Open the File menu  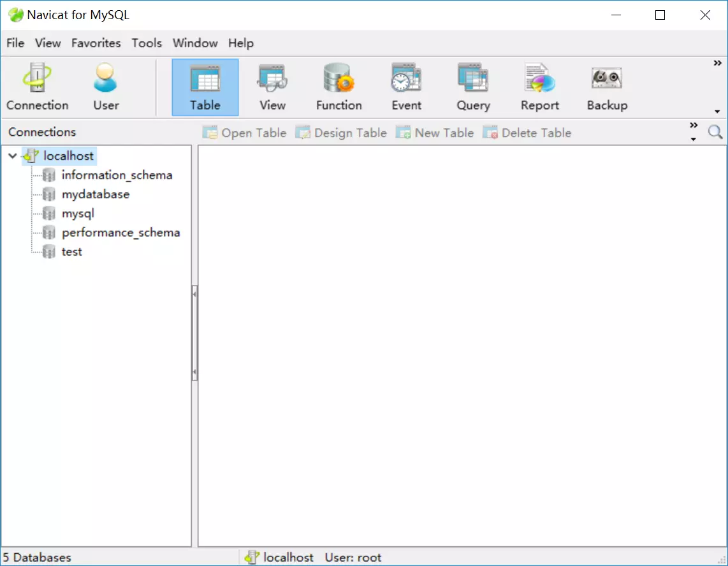15,43
